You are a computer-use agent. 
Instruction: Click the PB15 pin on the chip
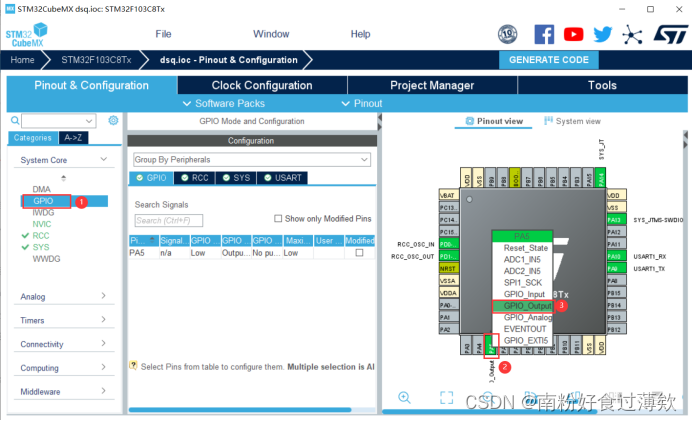pos(617,293)
